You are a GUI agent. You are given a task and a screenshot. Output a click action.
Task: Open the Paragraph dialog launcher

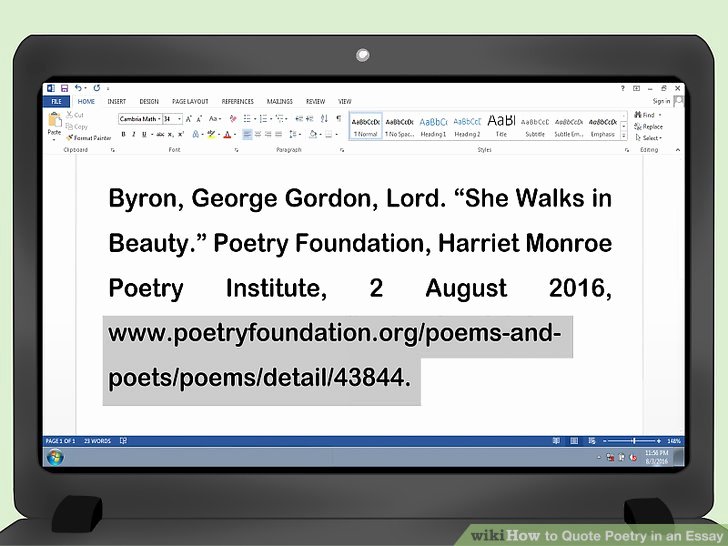(x=342, y=150)
